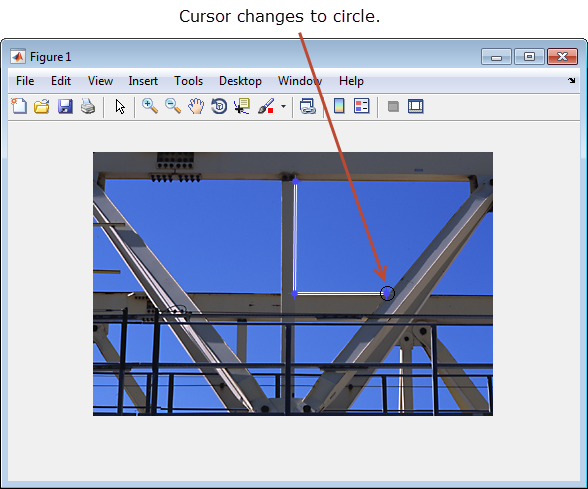The height and width of the screenshot is (489, 588).
Task: Select the Pan hand tool
Action: click(196, 106)
